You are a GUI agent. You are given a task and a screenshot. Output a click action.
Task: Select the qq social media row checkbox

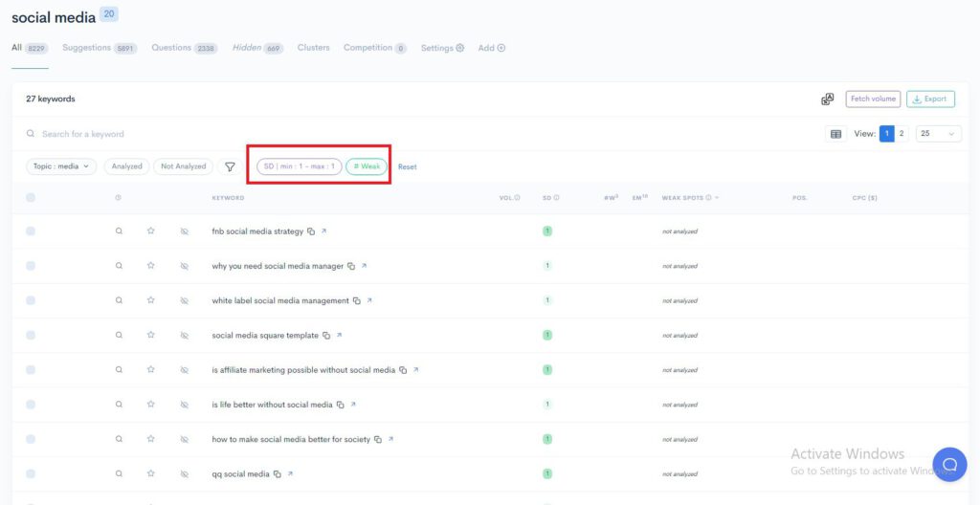(31, 473)
